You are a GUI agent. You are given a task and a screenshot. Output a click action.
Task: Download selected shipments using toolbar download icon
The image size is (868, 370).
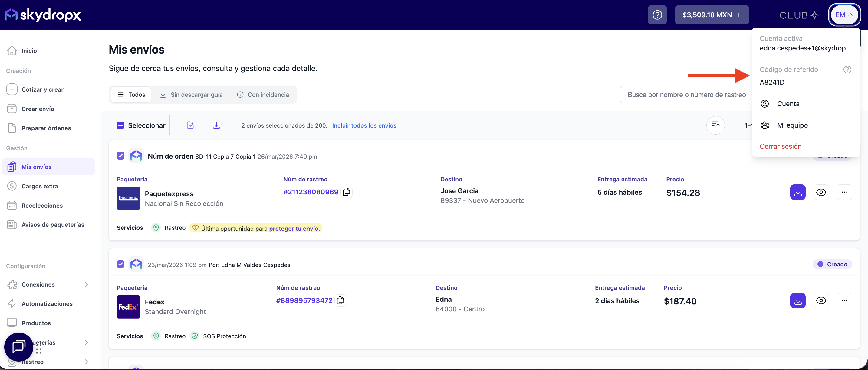pyautogui.click(x=216, y=125)
